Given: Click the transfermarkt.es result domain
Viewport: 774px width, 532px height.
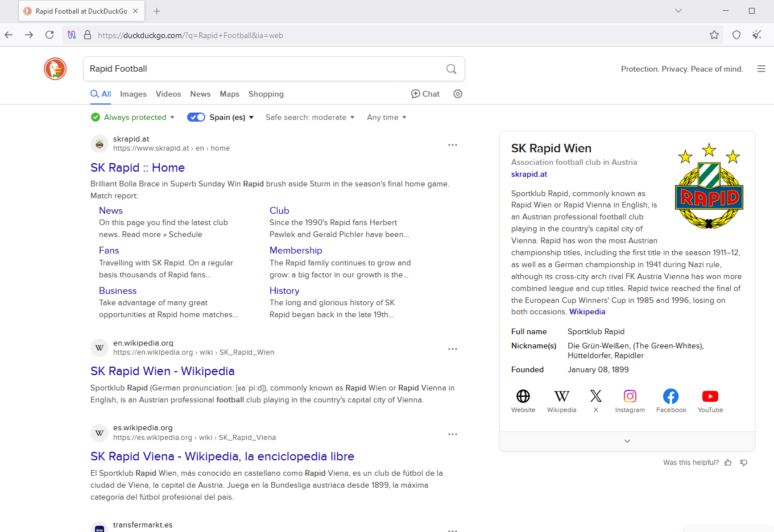Looking at the screenshot, I should pyautogui.click(x=143, y=525).
